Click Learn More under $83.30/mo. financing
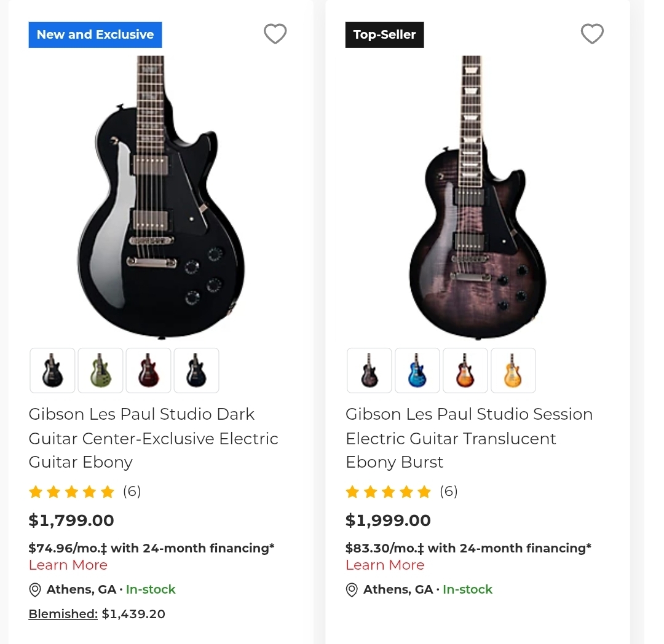Viewport: 664px width, 644px height. (385, 565)
